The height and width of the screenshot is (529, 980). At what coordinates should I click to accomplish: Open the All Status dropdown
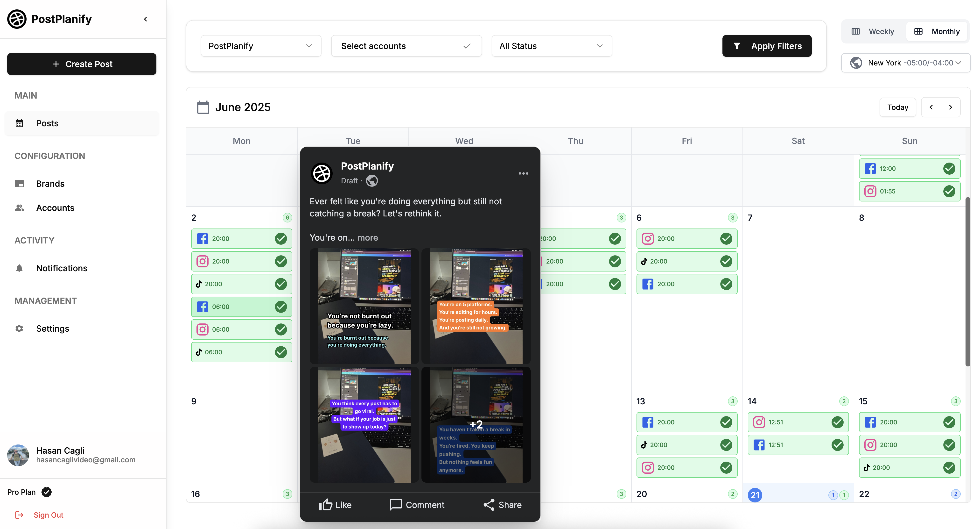tap(552, 46)
